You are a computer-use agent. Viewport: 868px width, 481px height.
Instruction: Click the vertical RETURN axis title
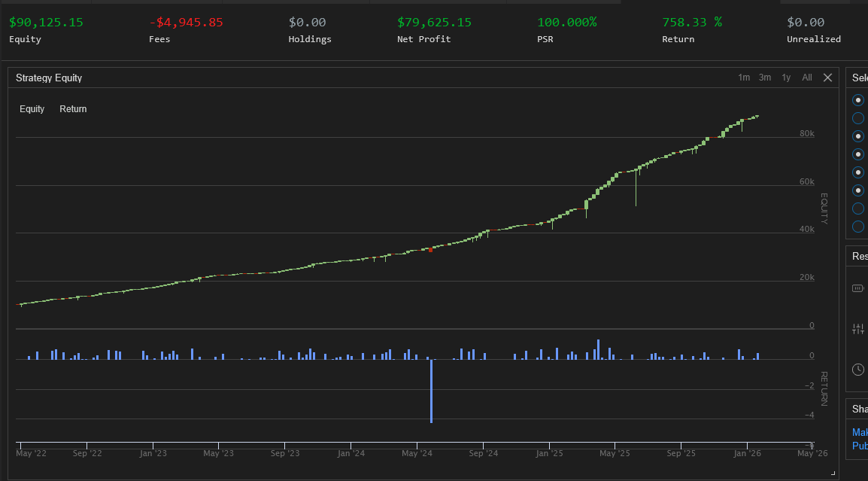824,388
